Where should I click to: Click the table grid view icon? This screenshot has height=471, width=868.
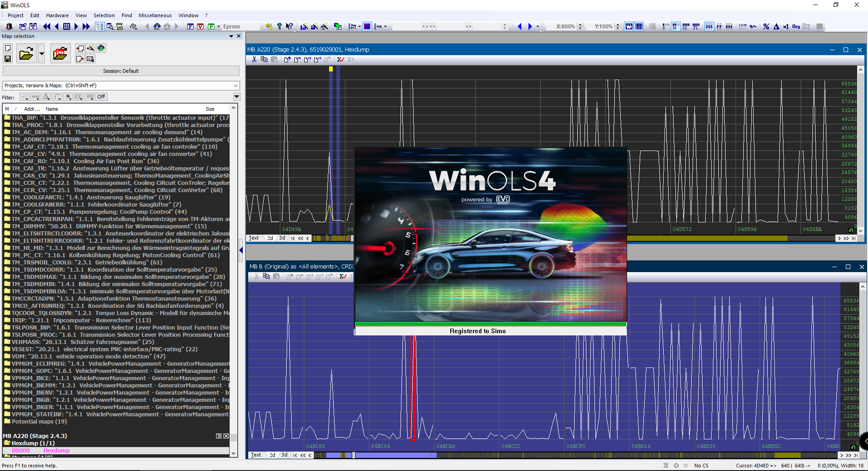coord(66,27)
